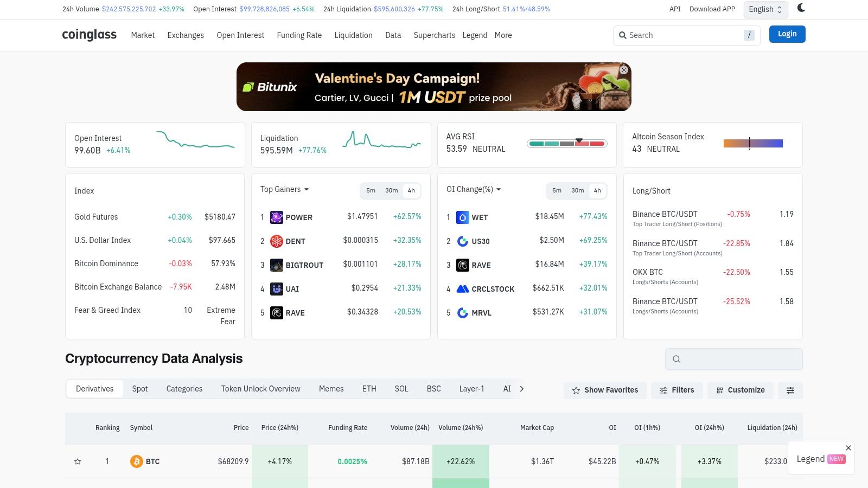Viewport: 868px width, 488px height.
Task: Click the Legend menu item in navbar
Action: tap(475, 35)
